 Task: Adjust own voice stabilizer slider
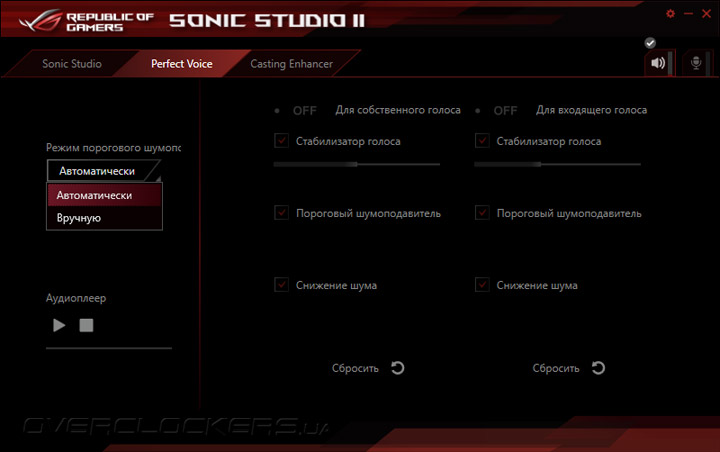[357, 164]
